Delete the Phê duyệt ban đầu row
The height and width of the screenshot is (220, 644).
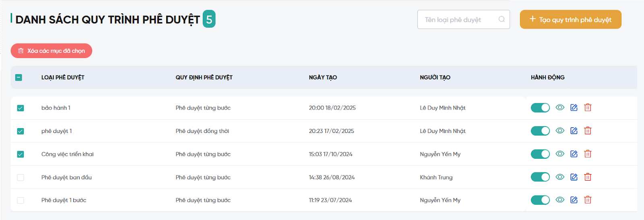pos(588,177)
